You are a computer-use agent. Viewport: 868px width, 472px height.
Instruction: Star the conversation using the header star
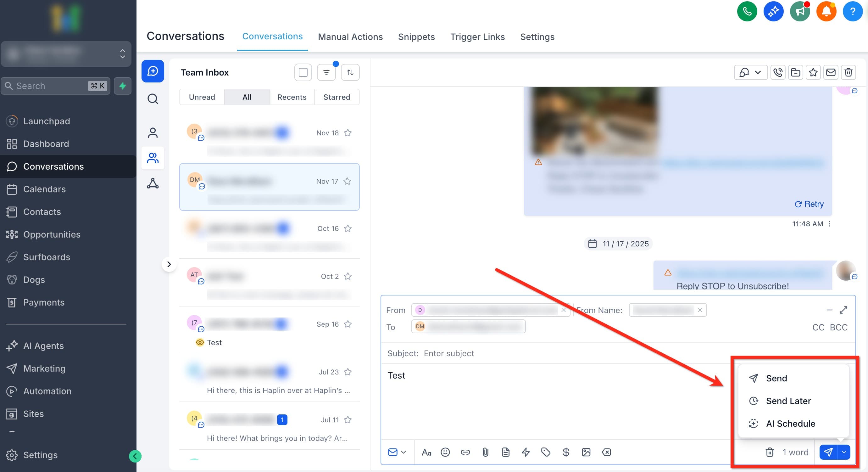(x=813, y=72)
